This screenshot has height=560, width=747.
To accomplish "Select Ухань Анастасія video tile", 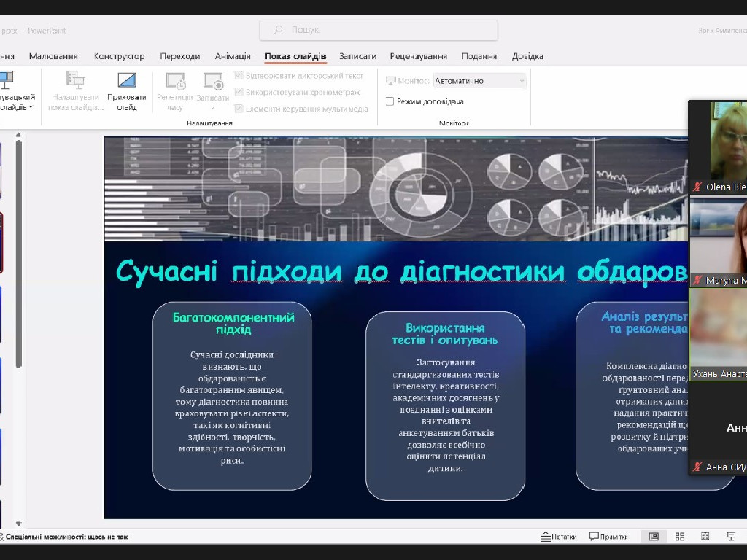I will tap(719, 334).
